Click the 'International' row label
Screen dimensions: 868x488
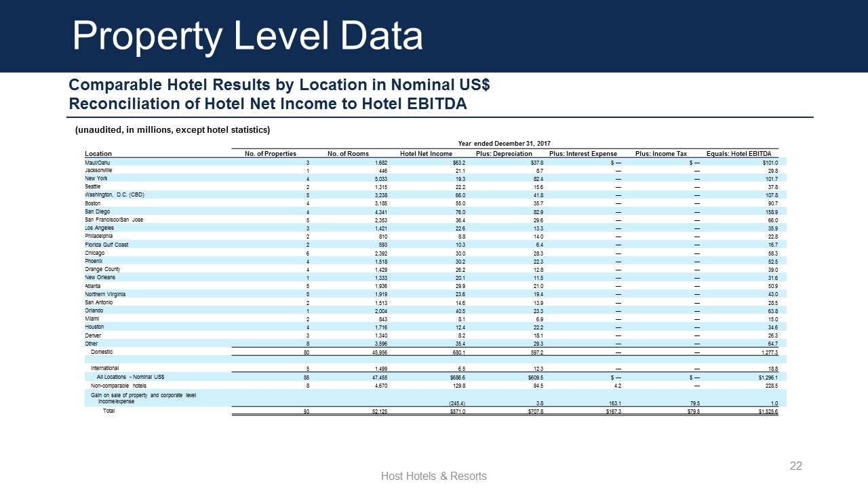tap(104, 368)
